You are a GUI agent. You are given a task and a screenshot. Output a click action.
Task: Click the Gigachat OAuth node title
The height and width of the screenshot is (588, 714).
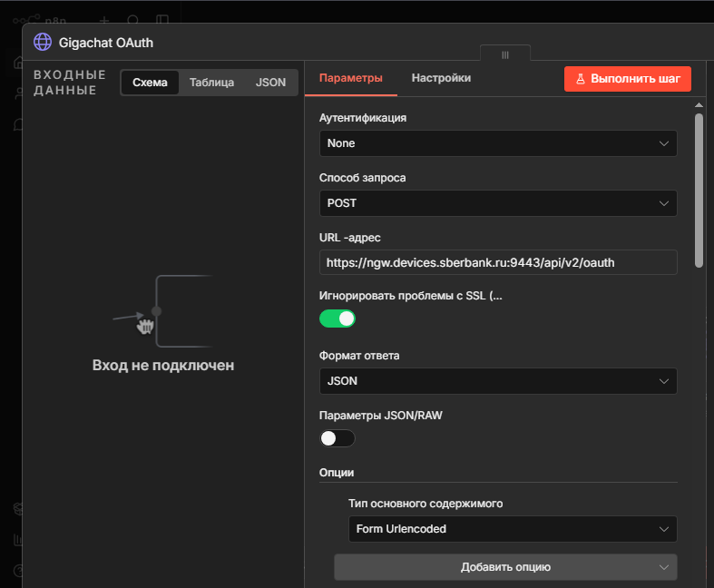click(105, 43)
